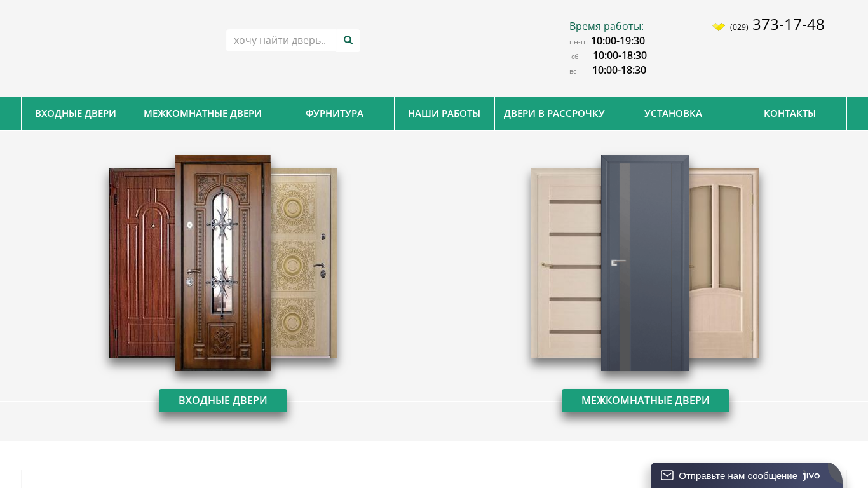Screen dimensions: 868x488
Task: Click the magnifier search icon
Action: coord(348,40)
